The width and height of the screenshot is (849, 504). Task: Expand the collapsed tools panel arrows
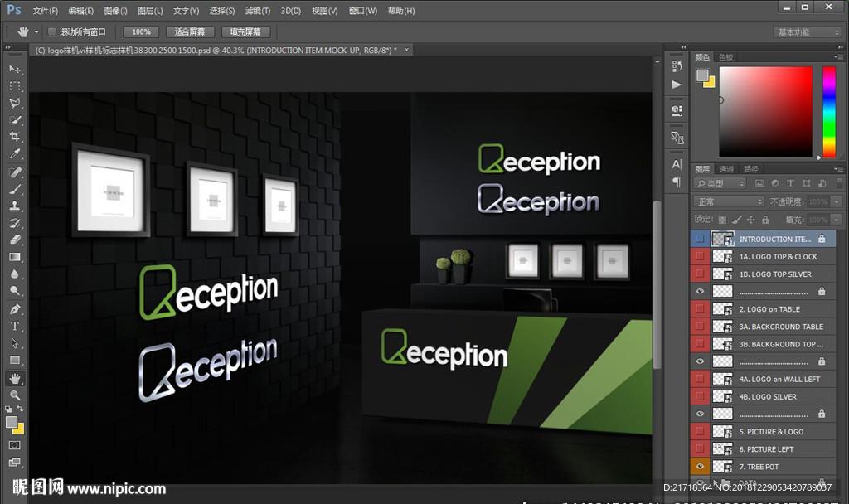(7, 47)
